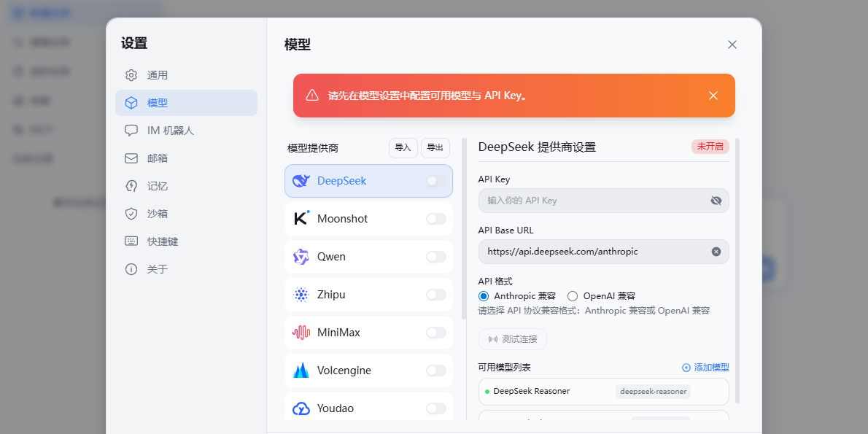Click the Zhipu provider logo icon
Viewport: 868px width, 434px height.
point(301,295)
